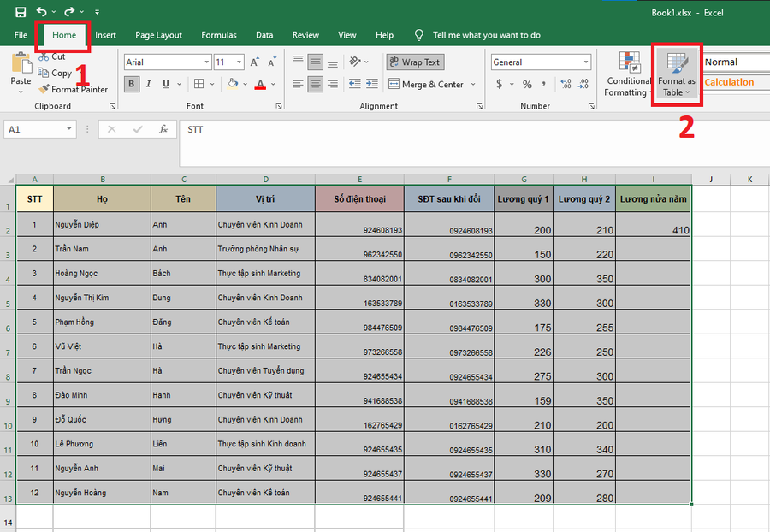
Task: Open Customize Quick Access Toolbar arrow
Action: 98,12
